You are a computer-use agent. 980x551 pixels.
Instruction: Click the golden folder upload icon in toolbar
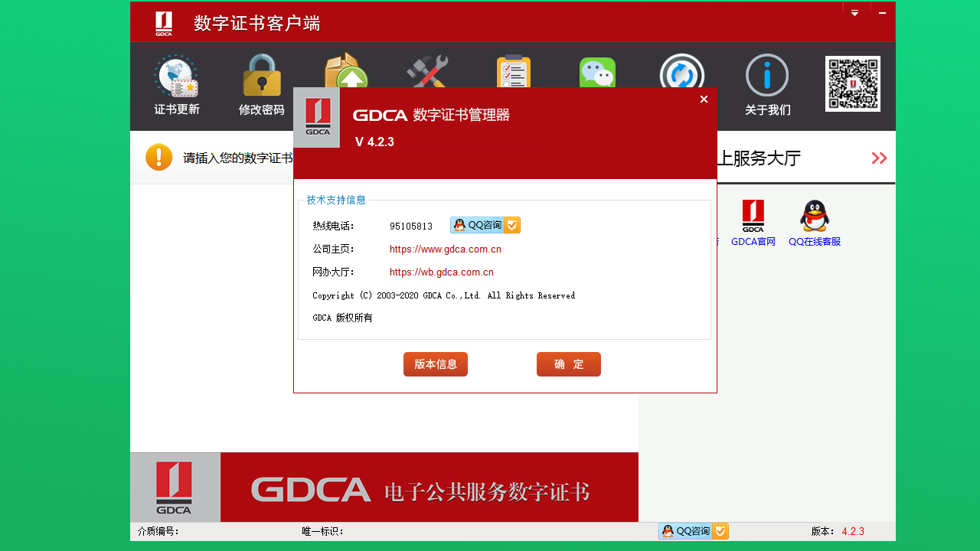345,73
